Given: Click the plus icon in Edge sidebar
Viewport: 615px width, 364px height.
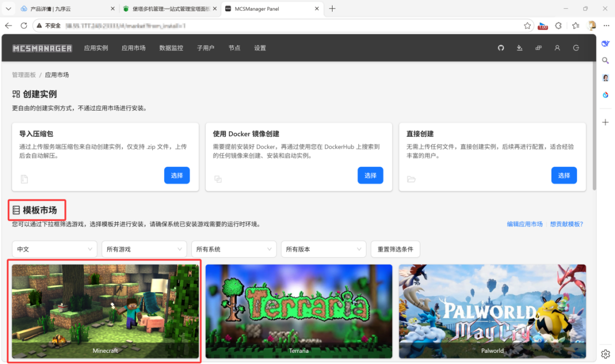Looking at the screenshot, I should pyautogui.click(x=606, y=122).
